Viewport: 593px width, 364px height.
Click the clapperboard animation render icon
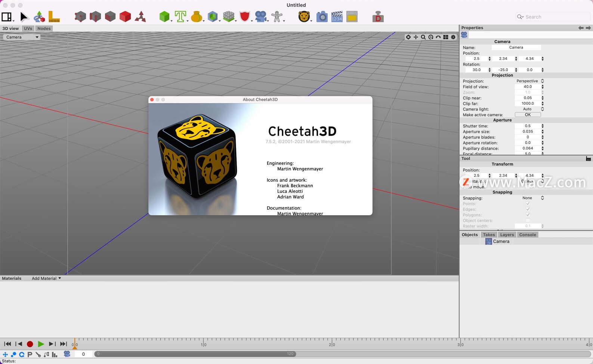tap(337, 17)
